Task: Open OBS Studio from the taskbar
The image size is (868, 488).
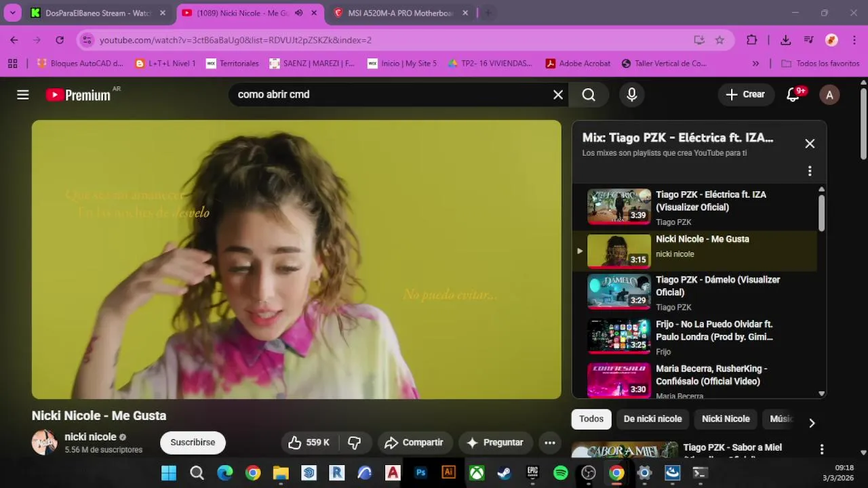Action: (x=589, y=473)
